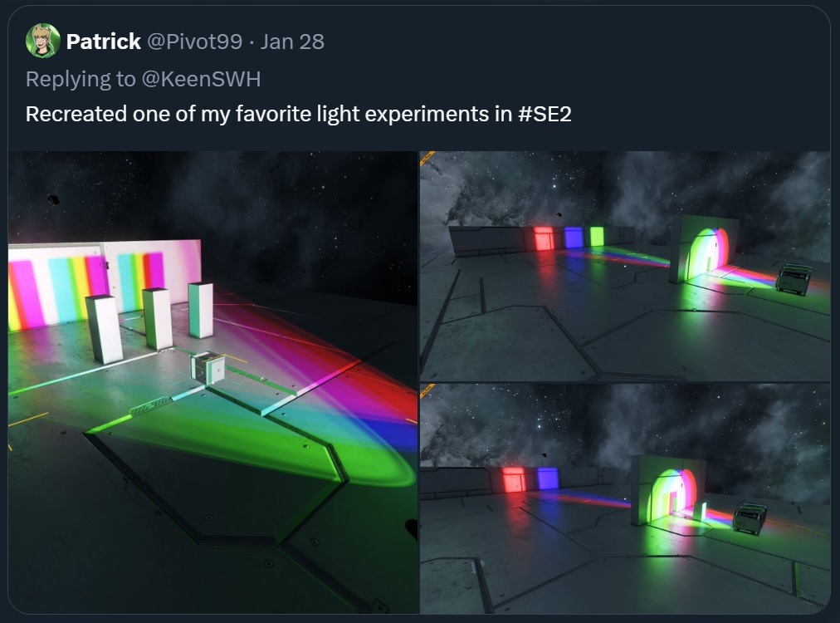Screen dimensions: 840x623
Task: Click the tweet text about light experiments
Action: coord(298,114)
